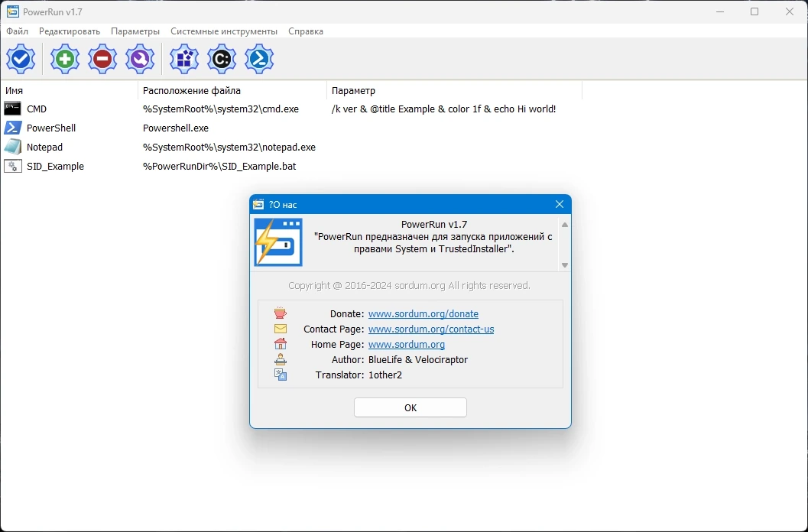
Task: Open the Системные инструменты menu
Action: (224, 31)
